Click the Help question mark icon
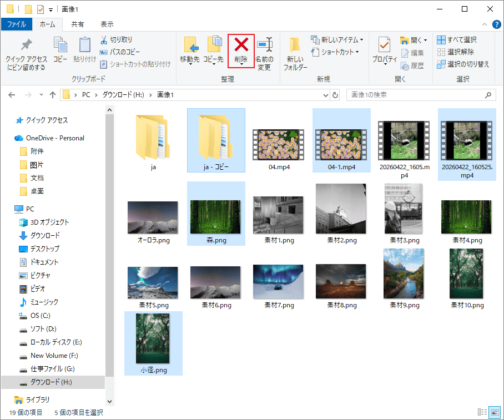 497,24
